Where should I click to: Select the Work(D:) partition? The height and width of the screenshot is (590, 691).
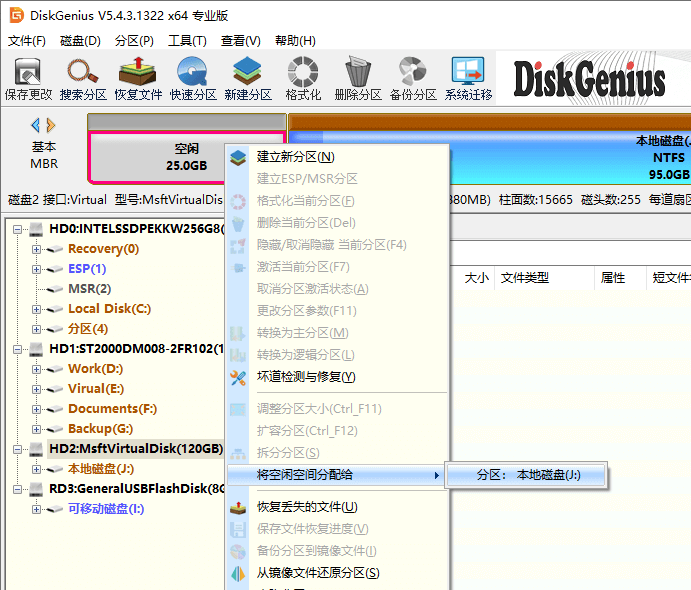coord(96,369)
